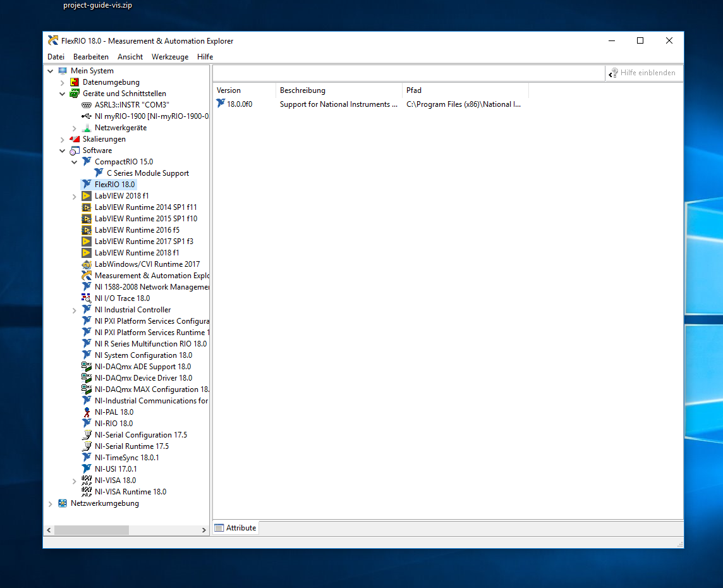The height and width of the screenshot is (588, 723).
Task: Click the C:\Program Files (x86) path cell
Action: (463, 104)
